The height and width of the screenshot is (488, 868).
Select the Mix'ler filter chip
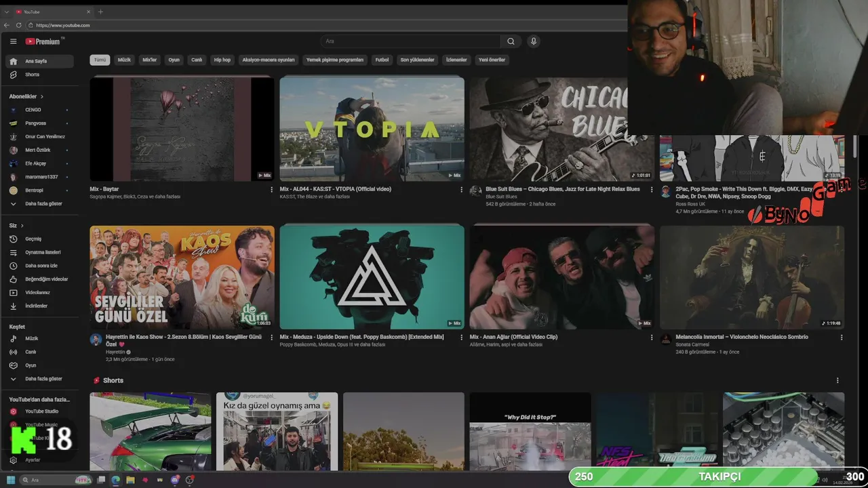(x=149, y=60)
